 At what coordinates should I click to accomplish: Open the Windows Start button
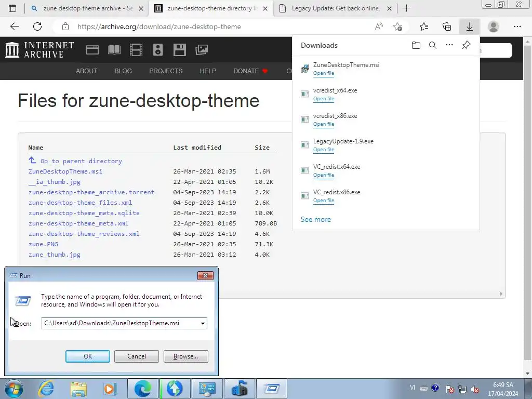coord(14,389)
